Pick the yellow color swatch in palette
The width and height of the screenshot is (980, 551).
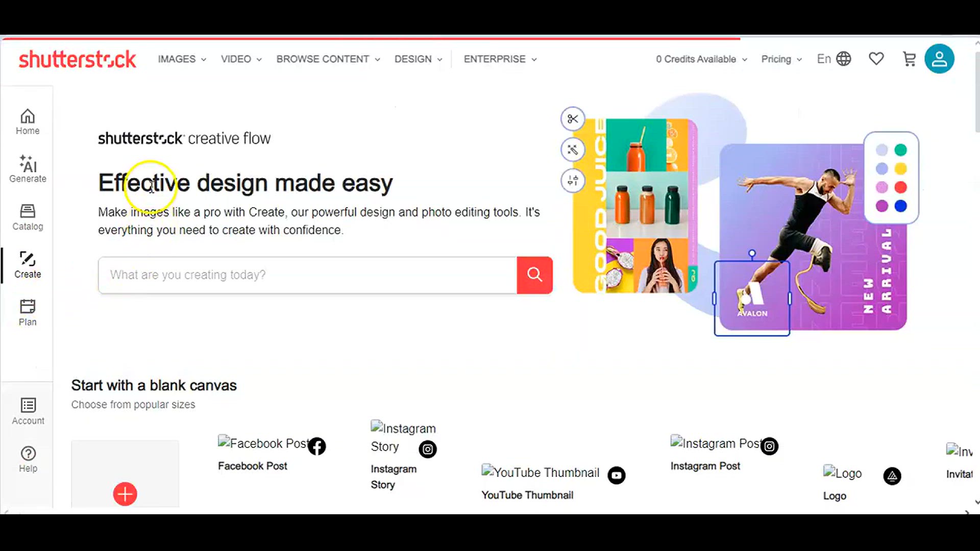(x=901, y=169)
